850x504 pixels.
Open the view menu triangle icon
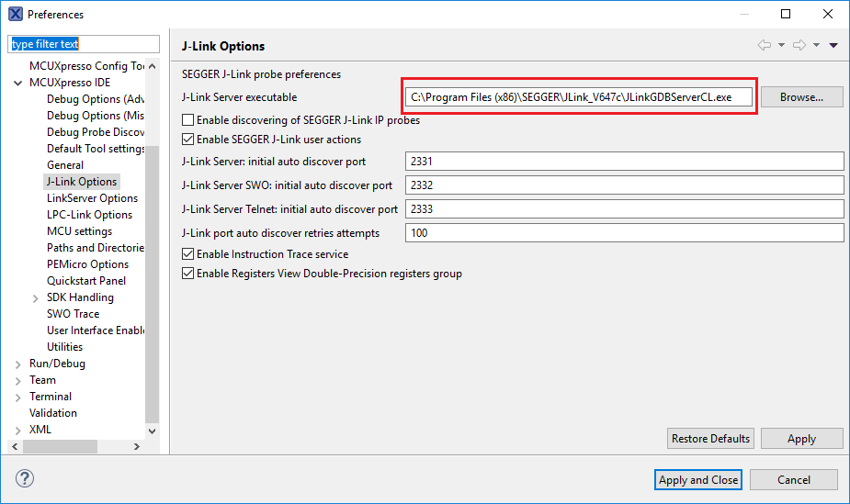tap(833, 45)
